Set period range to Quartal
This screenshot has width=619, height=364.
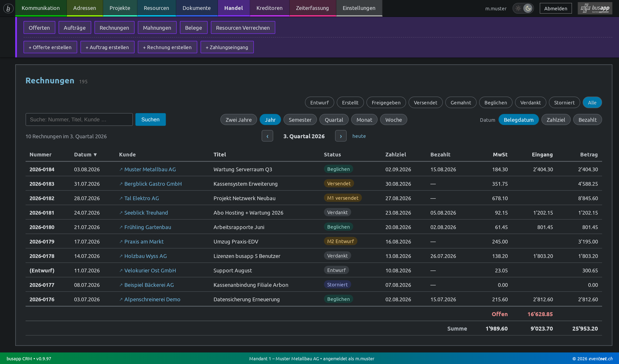334,120
